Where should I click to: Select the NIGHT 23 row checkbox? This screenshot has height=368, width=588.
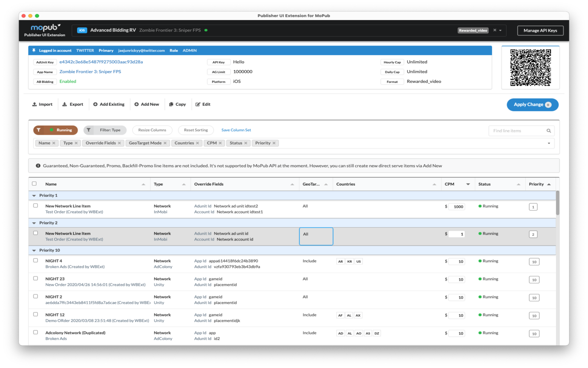35,278
